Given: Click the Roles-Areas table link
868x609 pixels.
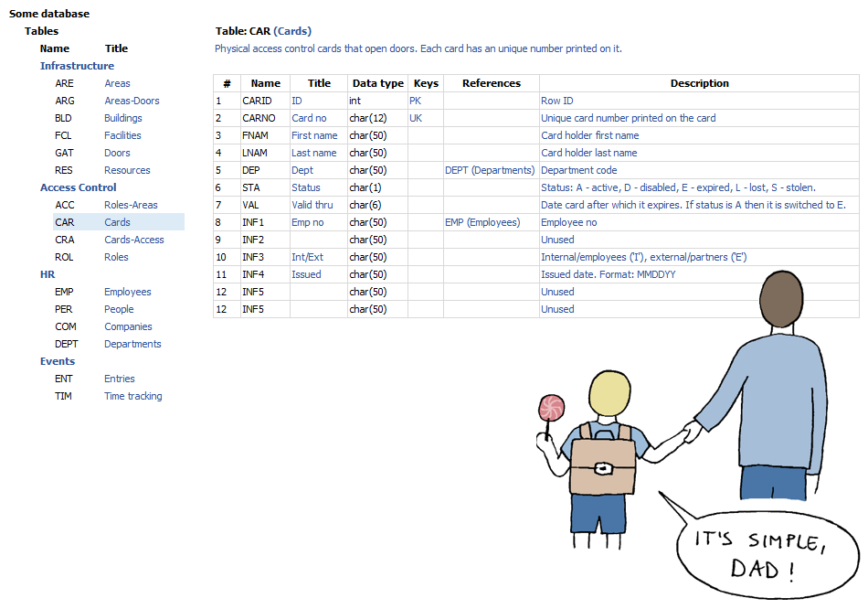Looking at the screenshot, I should (131, 205).
